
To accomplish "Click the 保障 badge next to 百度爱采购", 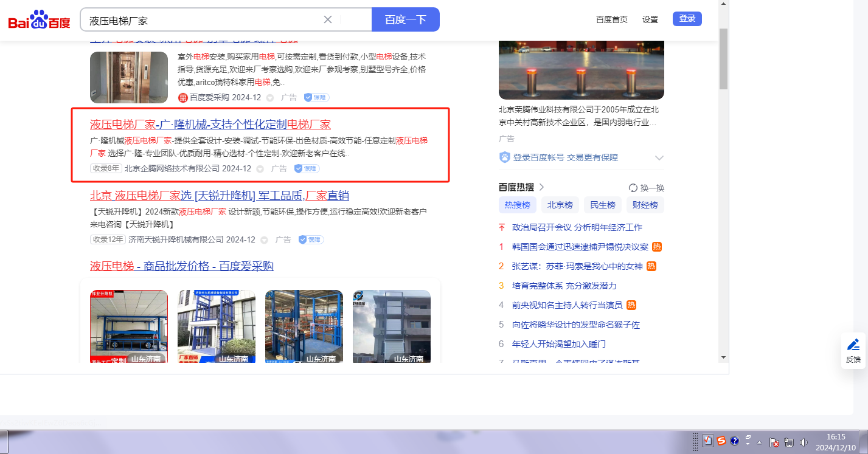I will pos(316,97).
